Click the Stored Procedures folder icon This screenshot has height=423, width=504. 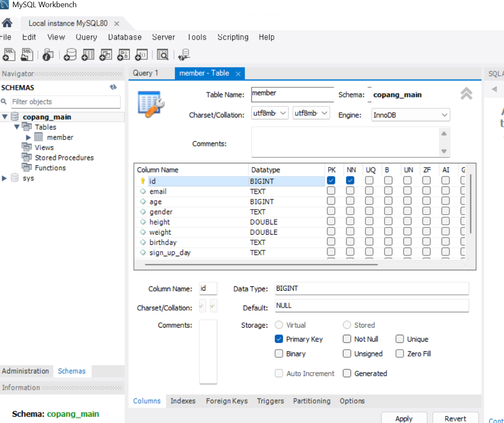point(27,157)
